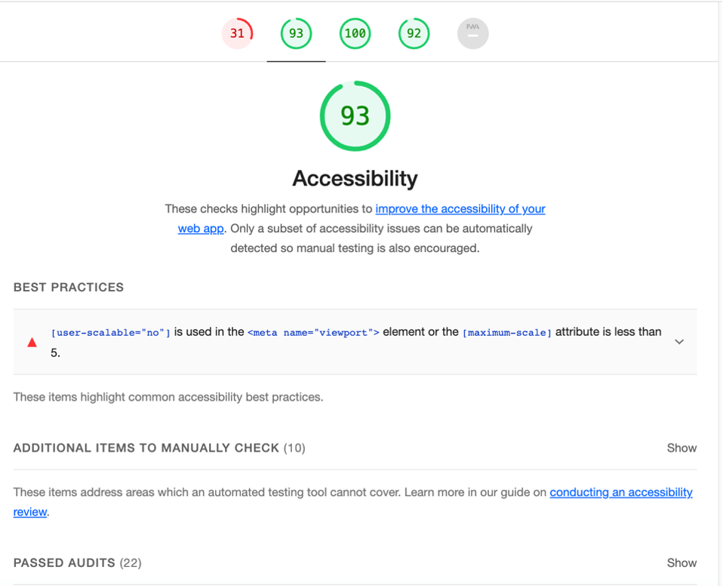Screen dimensions: 726x588
Task: Click the <meta name="viewport"> code snippet
Action: point(313,333)
